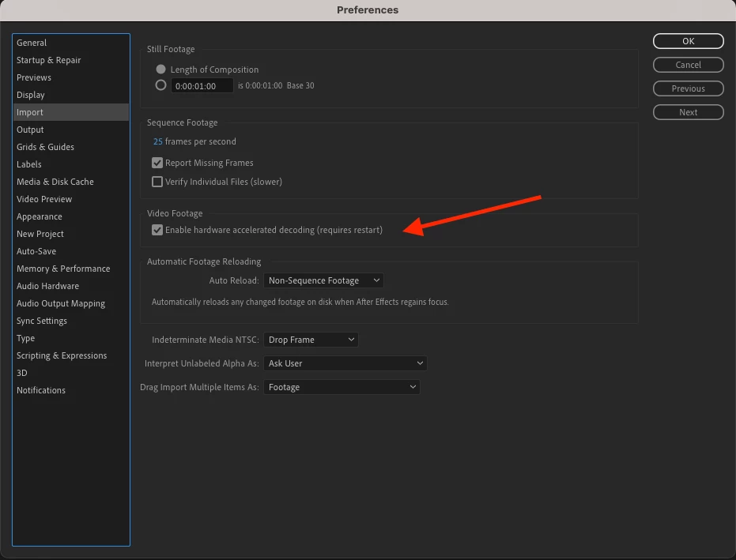Open the General preferences category
Image resolution: width=736 pixels, height=560 pixels.
(71, 43)
